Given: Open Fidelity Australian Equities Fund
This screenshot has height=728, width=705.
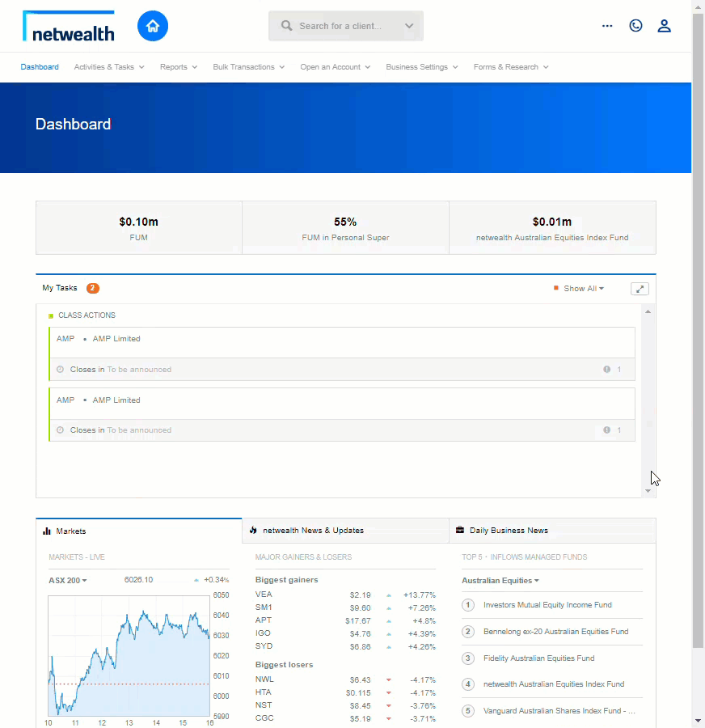Looking at the screenshot, I should click(538, 658).
